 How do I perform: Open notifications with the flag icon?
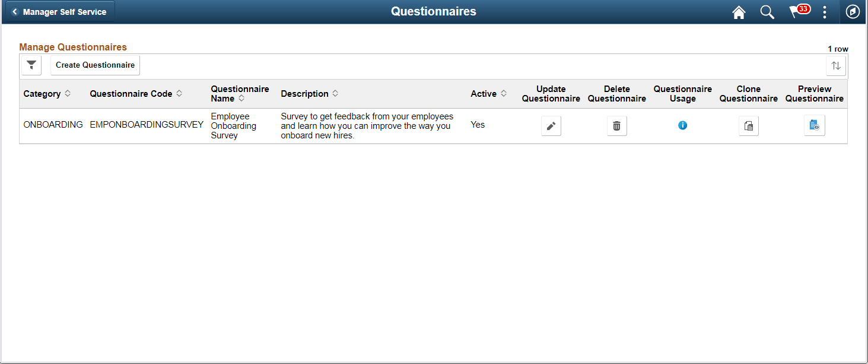point(796,12)
